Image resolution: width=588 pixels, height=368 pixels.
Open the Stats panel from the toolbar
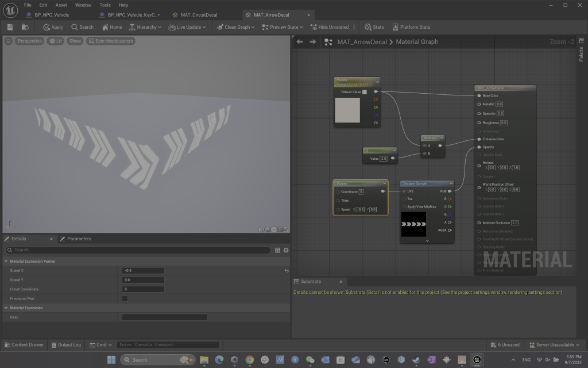(x=374, y=27)
